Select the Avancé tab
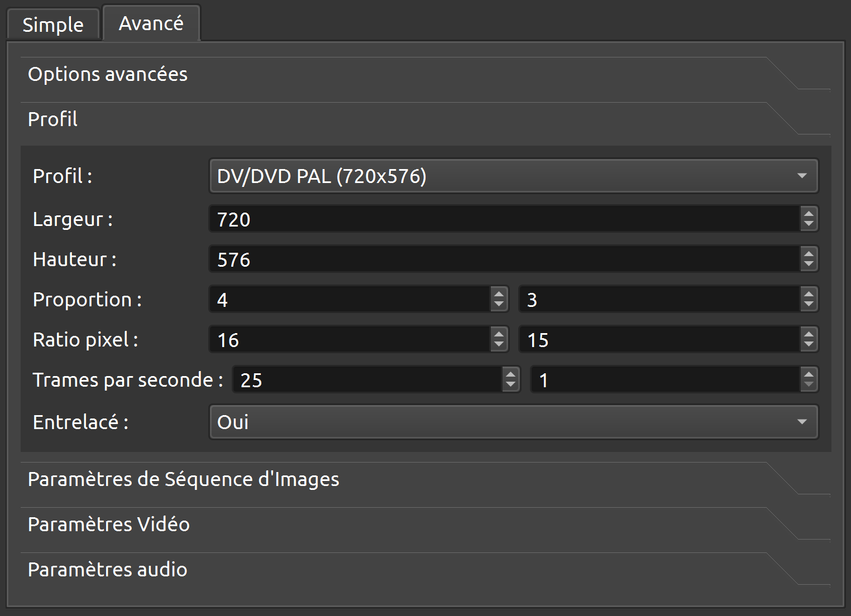851x616 pixels. click(151, 23)
